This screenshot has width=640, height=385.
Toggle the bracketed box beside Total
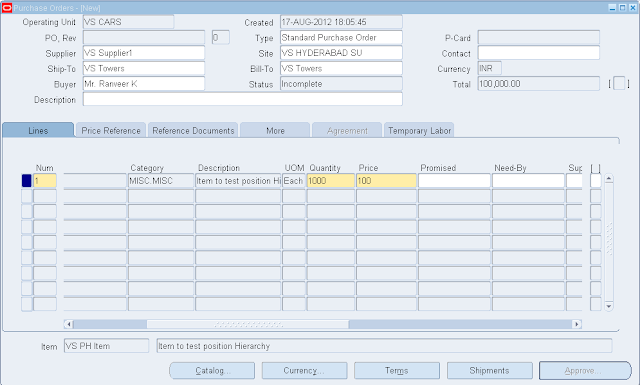619,84
